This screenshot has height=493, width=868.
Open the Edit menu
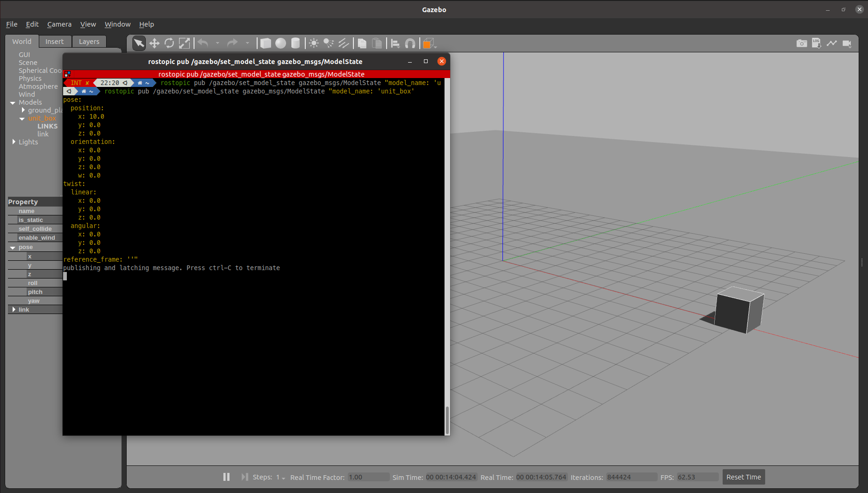tap(32, 24)
